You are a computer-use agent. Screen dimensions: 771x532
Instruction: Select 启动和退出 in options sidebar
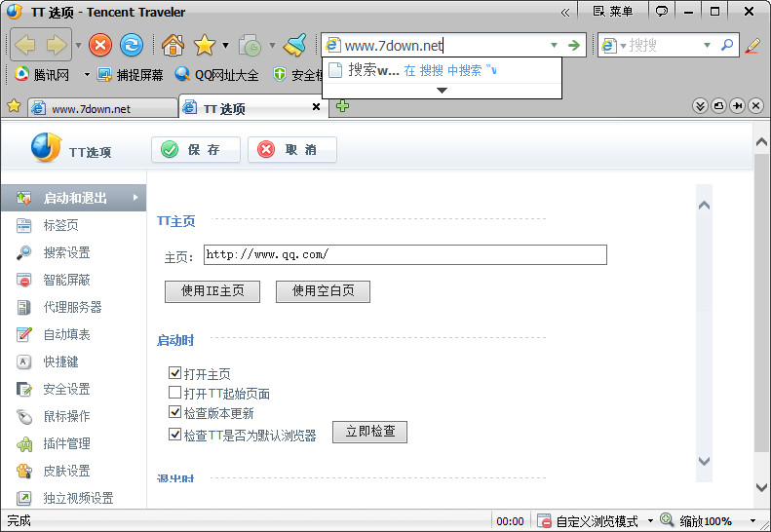coord(74,198)
